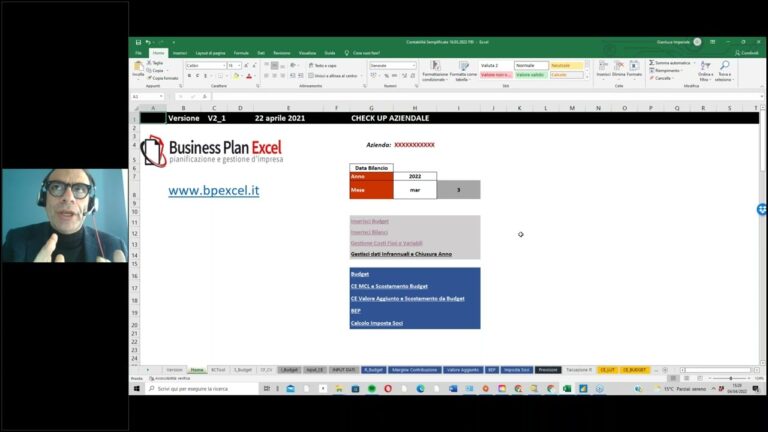Open the www.bpexcel.it link
This screenshot has height=432, width=768.
(x=214, y=191)
